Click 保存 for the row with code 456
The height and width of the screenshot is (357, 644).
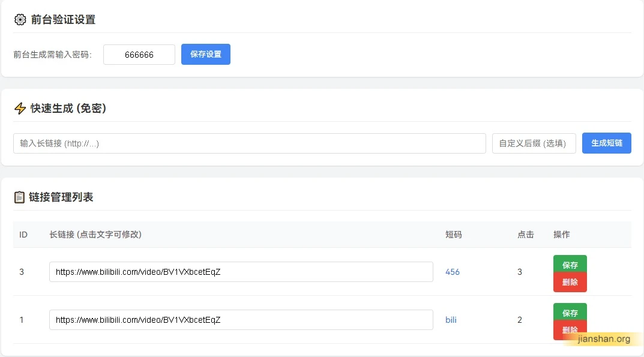tap(570, 265)
